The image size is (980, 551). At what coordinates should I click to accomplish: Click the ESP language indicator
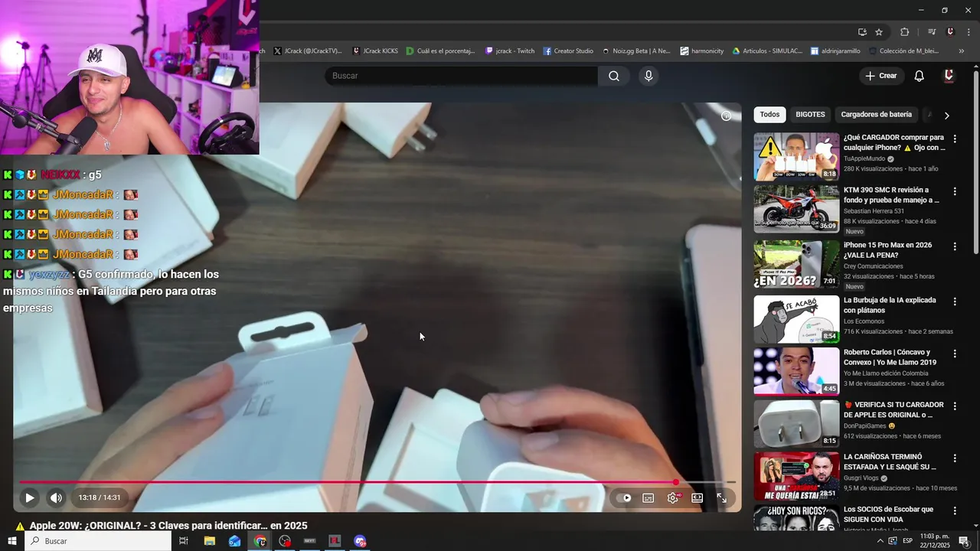(907, 541)
